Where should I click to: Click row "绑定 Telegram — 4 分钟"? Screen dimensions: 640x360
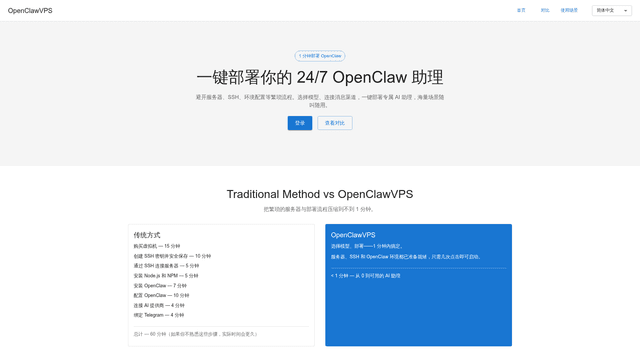[159, 315]
